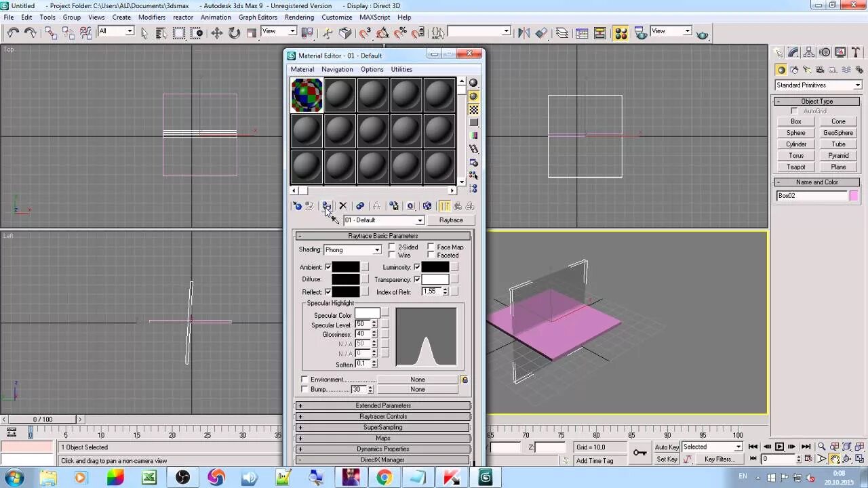Expand the SuperSampling rollout
Screen dimensions: 868x488
point(383,428)
